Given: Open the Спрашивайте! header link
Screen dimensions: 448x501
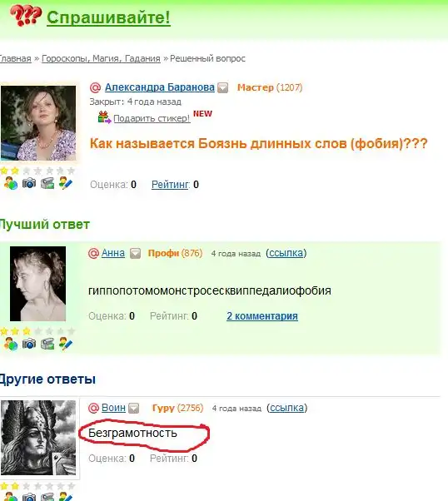Looking at the screenshot, I should pos(109,17).
